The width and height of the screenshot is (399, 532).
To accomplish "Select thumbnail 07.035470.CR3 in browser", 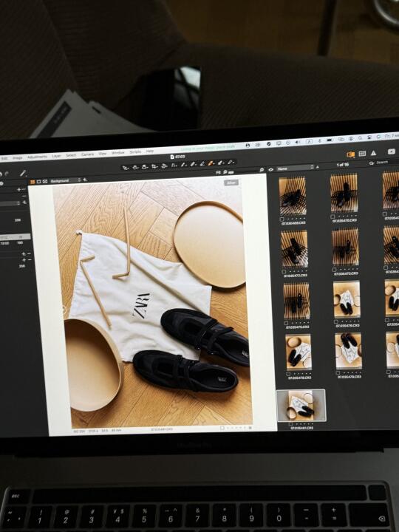I will [344, 192].
